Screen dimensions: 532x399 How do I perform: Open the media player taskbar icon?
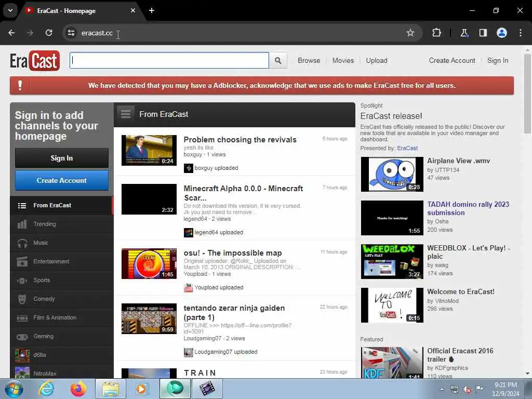coord(142,389)
